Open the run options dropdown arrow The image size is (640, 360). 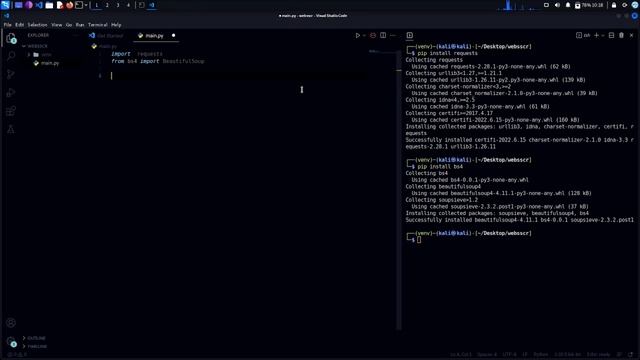click(x=364, y=36)
